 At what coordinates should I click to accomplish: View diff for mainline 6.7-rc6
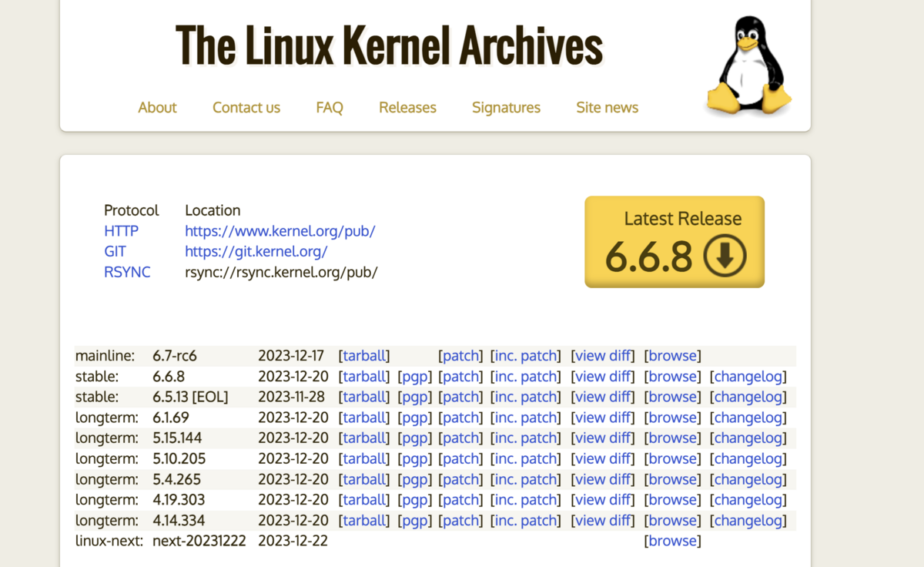pos(603,356)
